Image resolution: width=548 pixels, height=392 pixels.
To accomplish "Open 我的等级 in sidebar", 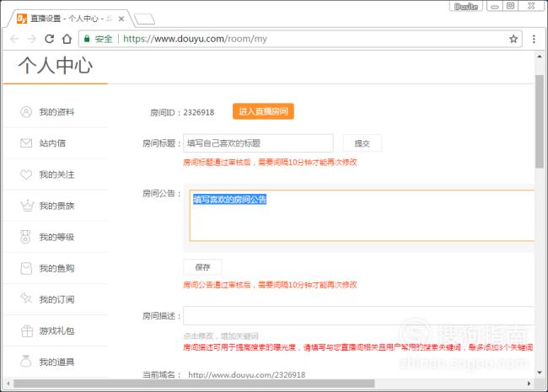I will coord(56,237).
